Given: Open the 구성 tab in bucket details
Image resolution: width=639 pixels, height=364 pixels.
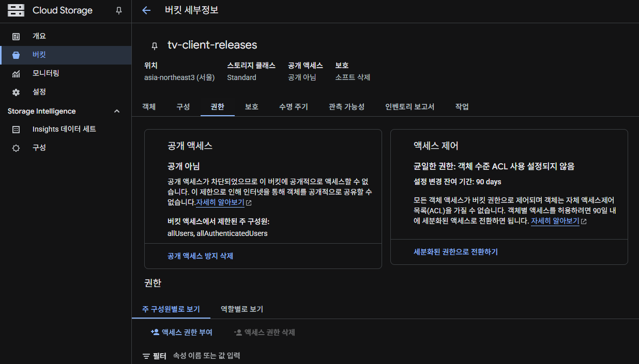Looking at the screenshot, I should pyautogui.click(x=183, y=107).
